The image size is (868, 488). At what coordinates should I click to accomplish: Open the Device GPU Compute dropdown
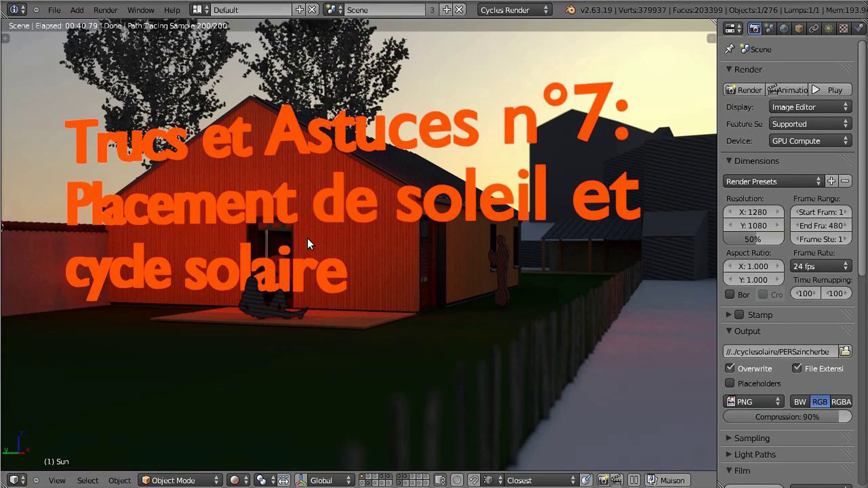[x=810, y=141]
